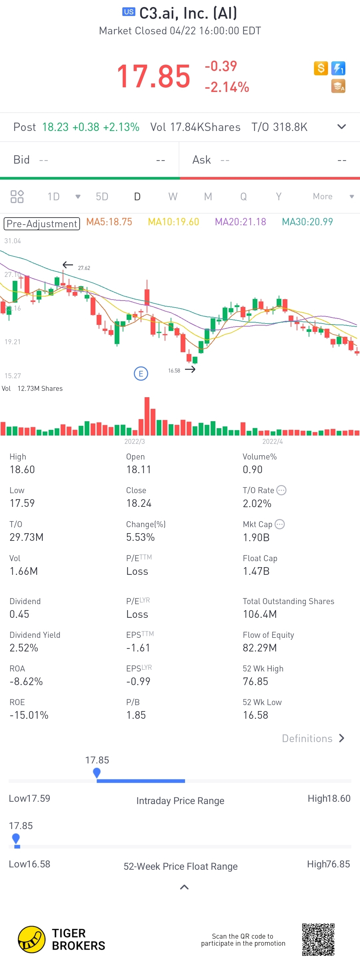Tap the Flow of Equity 82.29M value
The image size is (360, 980).
260,648
